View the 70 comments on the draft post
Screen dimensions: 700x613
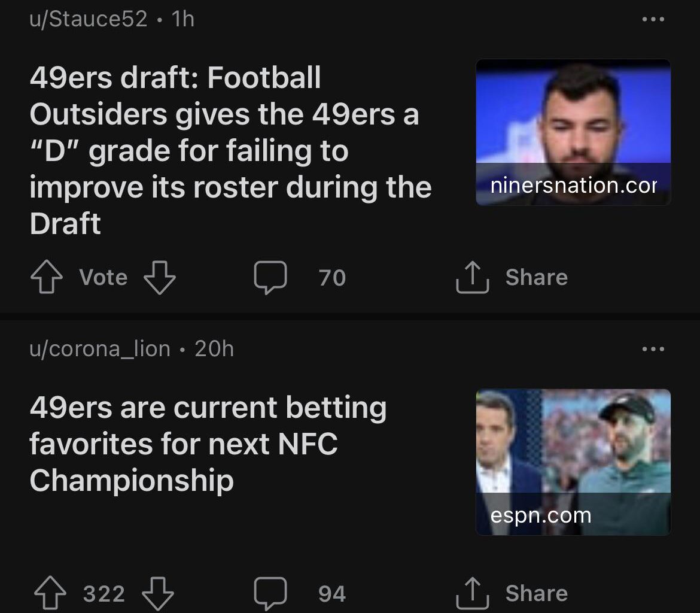pyautogui.click(x=332, y=278)
